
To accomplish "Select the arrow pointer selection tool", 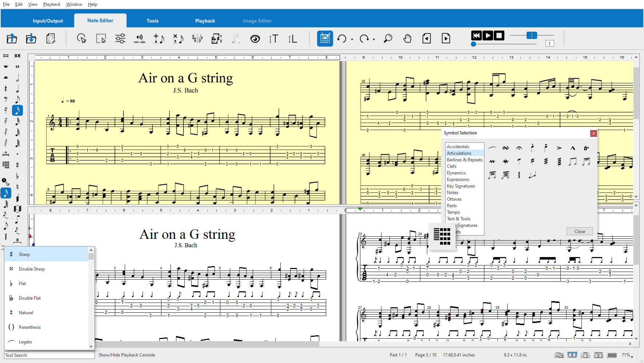I will coord(81,38).
